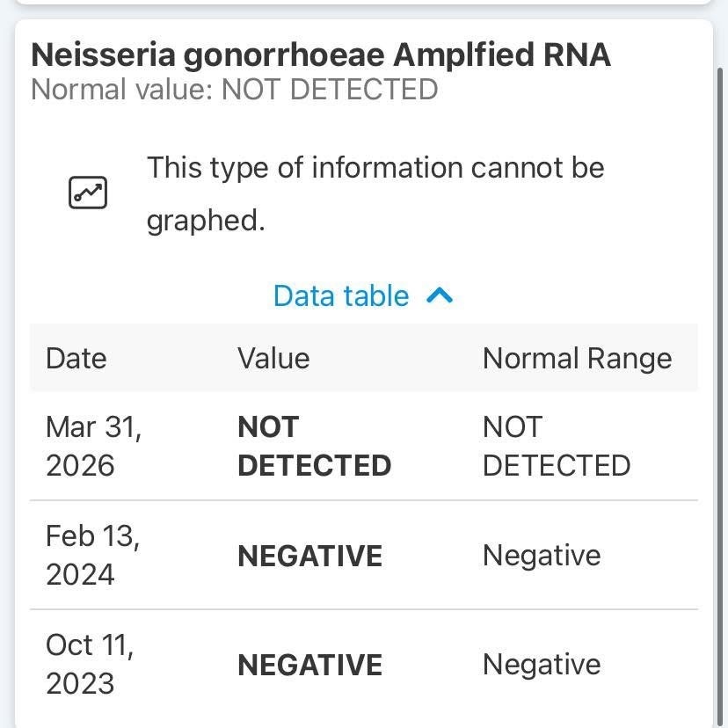The height and width of the screenshot is (728, 728).
Task: Click the previous result card edge at top
Action: [364, 3]
